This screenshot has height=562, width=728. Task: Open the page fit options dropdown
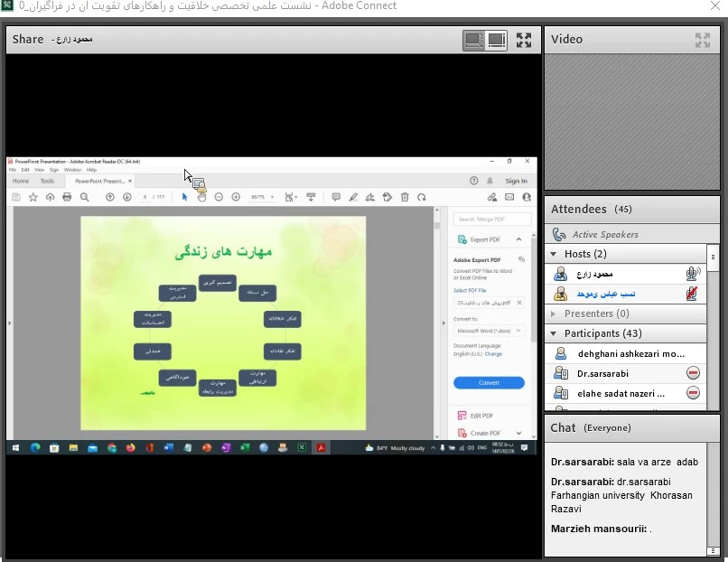click(291, 197)
